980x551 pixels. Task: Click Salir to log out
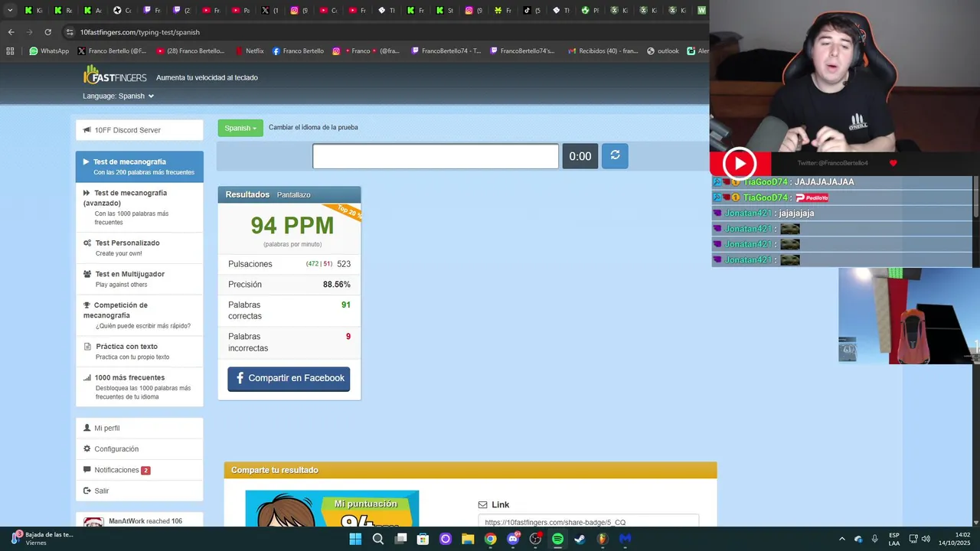pos(139,491)
